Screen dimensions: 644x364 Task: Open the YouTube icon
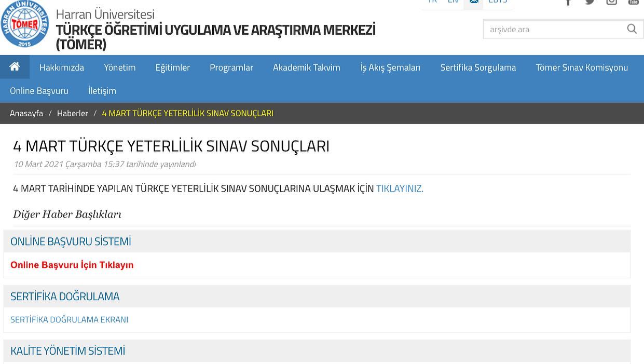[x=633, y=2]
